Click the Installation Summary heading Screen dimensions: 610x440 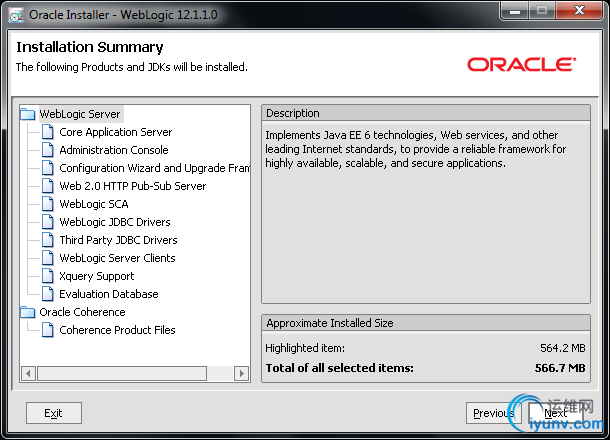click(90, 47)
